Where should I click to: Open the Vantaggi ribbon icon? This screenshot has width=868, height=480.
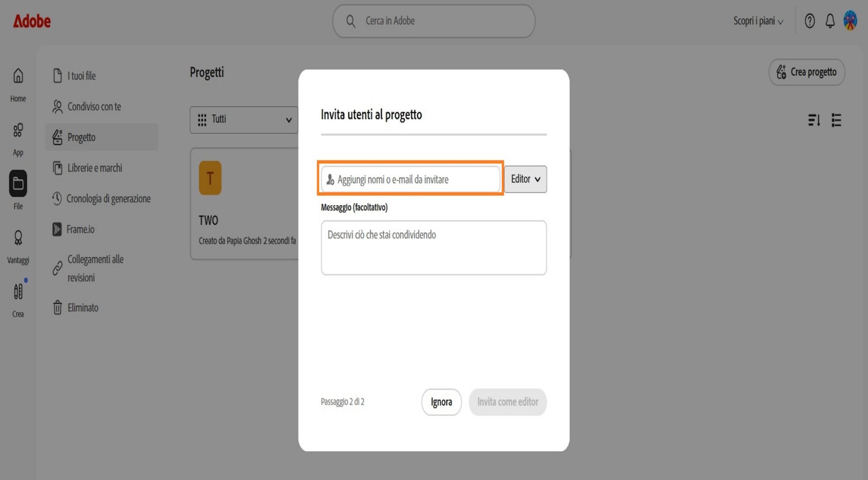coord(18,238)
